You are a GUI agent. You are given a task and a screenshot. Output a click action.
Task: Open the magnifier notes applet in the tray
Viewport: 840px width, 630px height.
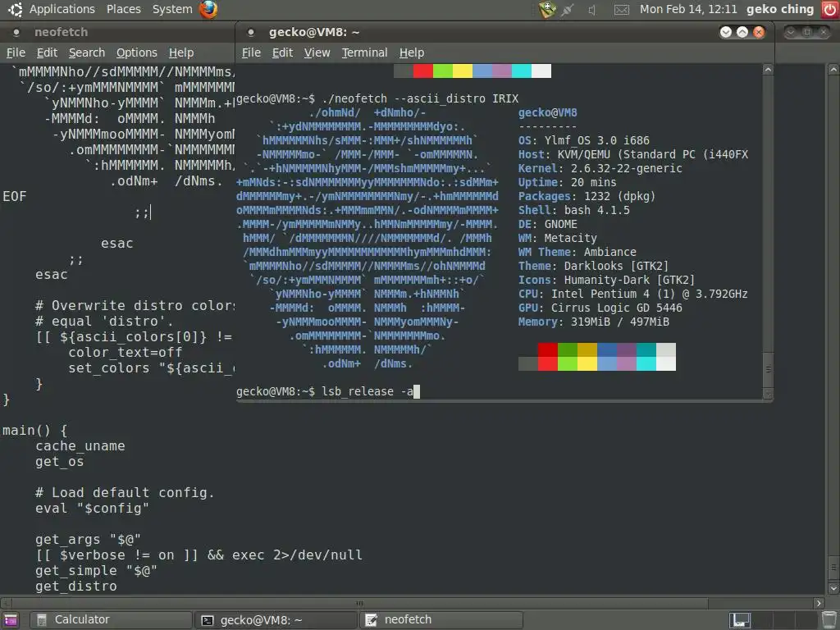547,9
